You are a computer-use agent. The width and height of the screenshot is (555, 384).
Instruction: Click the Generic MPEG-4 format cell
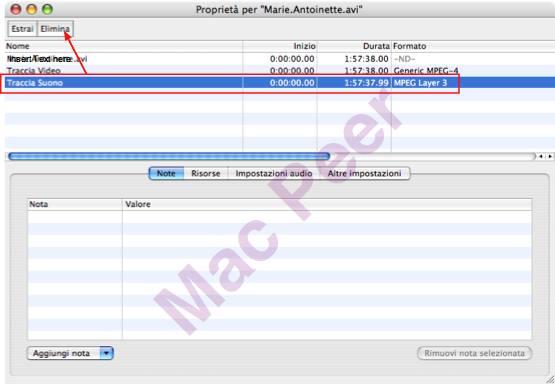click(x=426, y=71)
